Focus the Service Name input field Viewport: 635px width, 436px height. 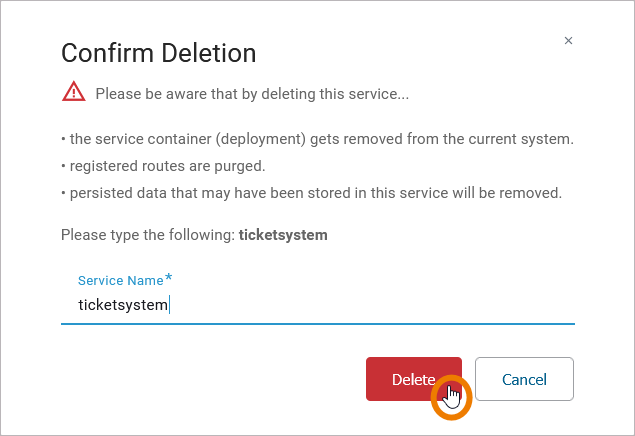317,305
